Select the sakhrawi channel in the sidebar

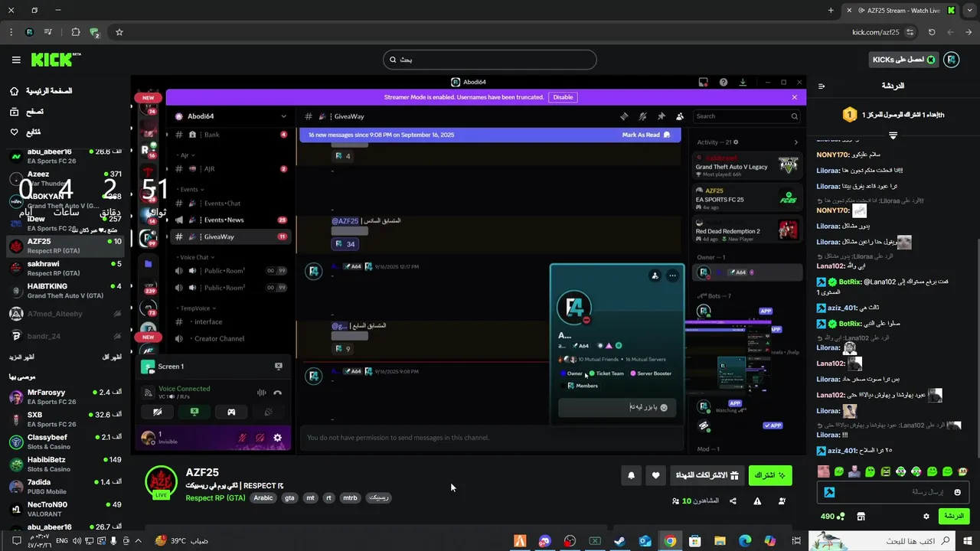pos(65,269)
